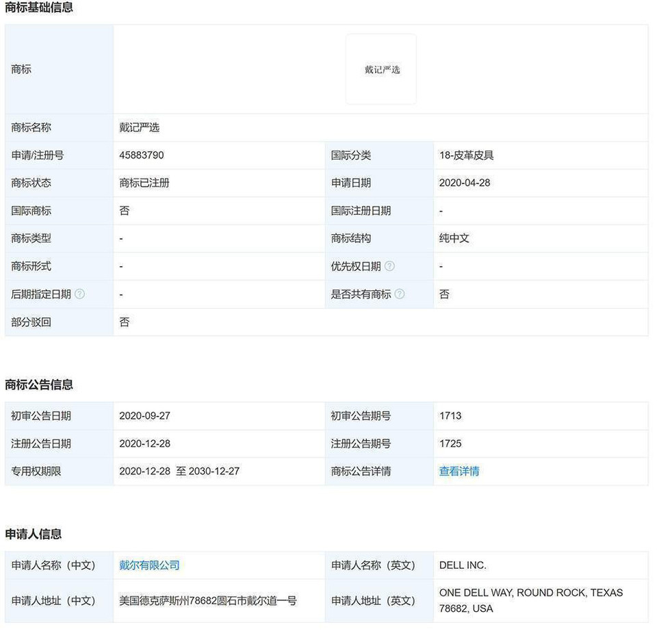Click the 申请人信息 section heading
The height and width of the screenshot is (644, 657).
pyautogui.click(x=34, y=534)
